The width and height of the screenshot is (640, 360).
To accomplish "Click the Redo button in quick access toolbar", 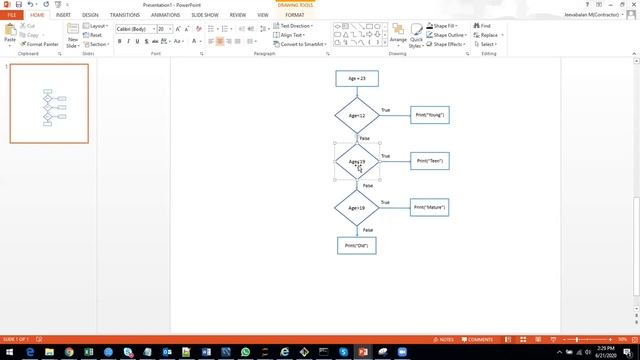I will 46,4.
